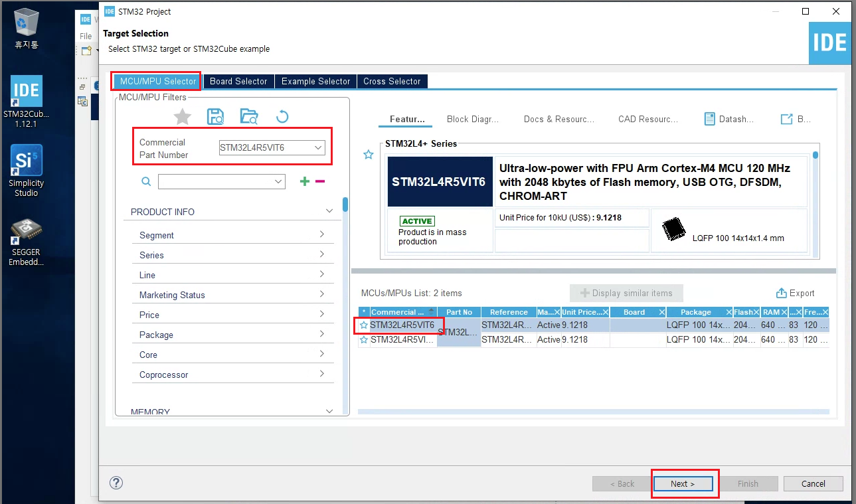Expand the Line filter
This screenshot has width=856, height=504.
[x=232, y=275]
